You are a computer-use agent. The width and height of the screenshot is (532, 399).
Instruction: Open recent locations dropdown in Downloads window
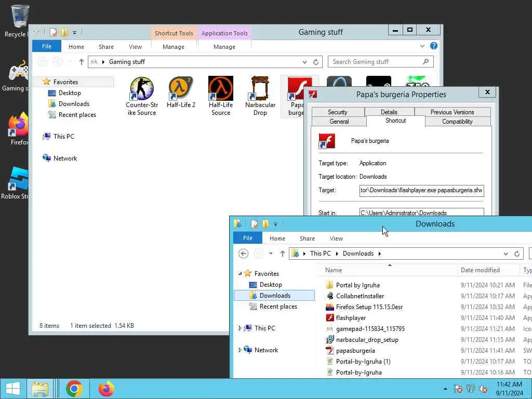[271, 254]
